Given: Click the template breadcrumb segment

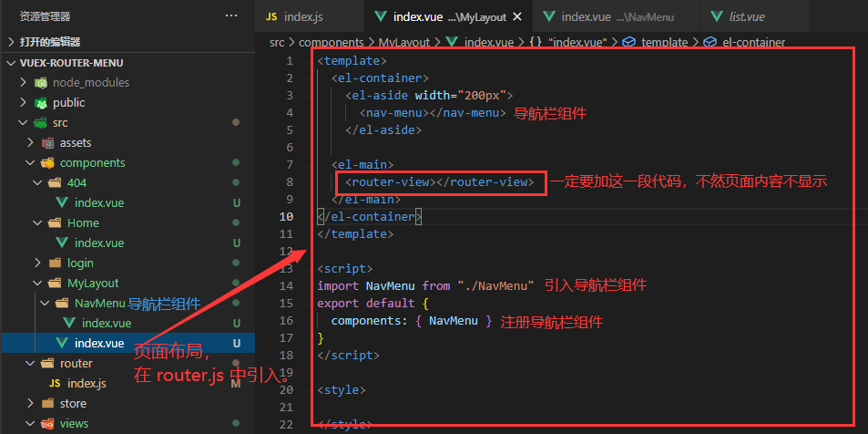Looking at the screenshot, I should (x=656, y=42).
